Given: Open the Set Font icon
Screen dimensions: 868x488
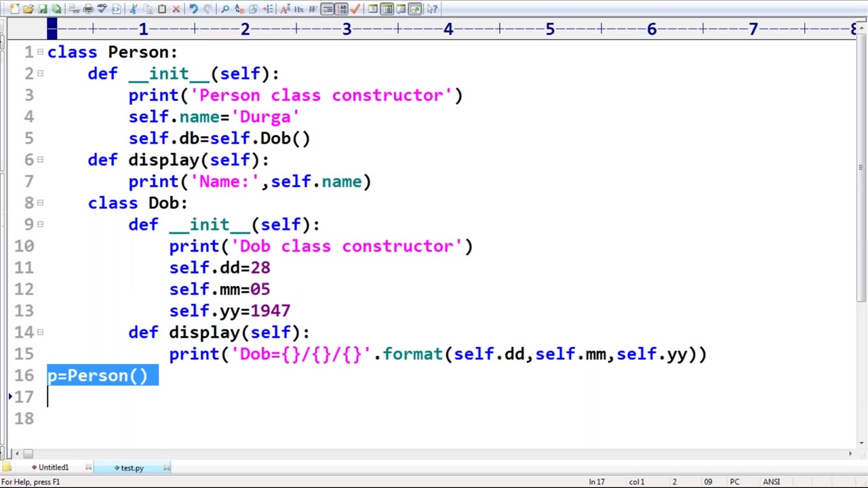Looking at the screenshot, I should [285, 9].
